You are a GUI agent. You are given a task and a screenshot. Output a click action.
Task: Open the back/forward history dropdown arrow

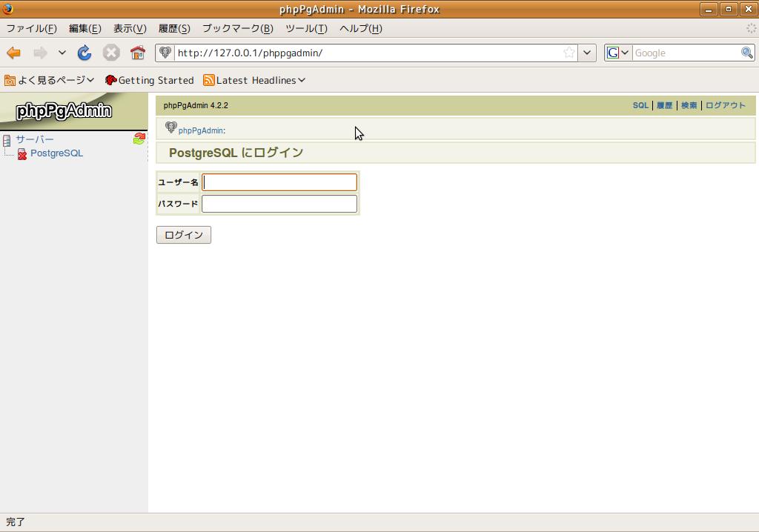[x=62, y=53]
